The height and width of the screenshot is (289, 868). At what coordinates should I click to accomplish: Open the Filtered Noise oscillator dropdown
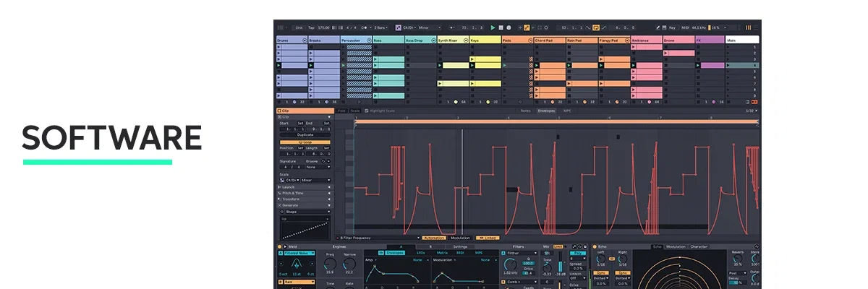click(299, 253)
